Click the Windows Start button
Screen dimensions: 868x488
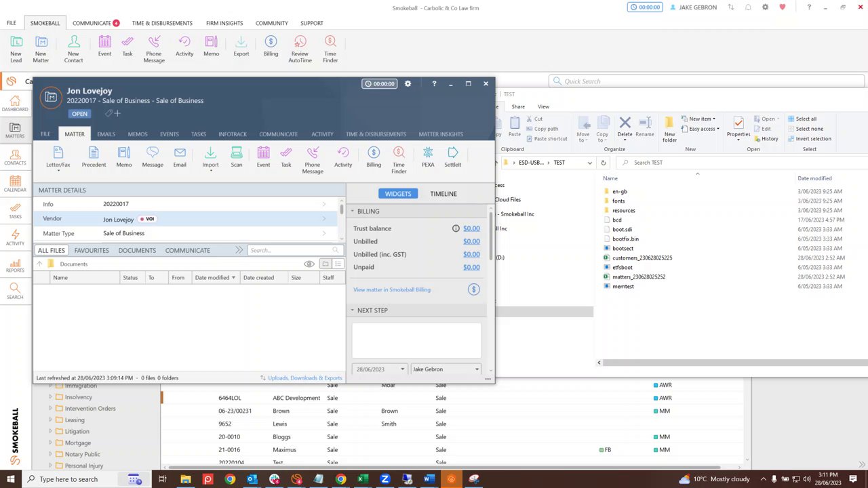click(x=11, y=479)
